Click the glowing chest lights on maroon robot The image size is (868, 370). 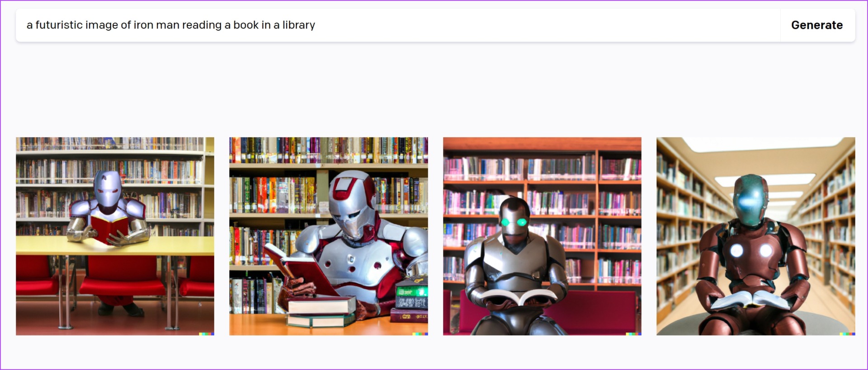coord(751,250)
